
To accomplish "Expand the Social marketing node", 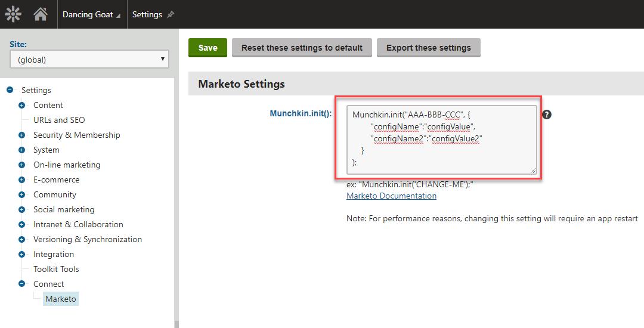I will click(22, 209).
